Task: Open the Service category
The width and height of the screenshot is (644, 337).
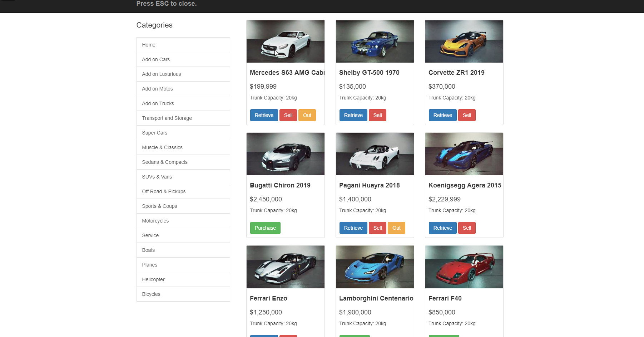Action: pyautogui.click(x=183, y=235)
